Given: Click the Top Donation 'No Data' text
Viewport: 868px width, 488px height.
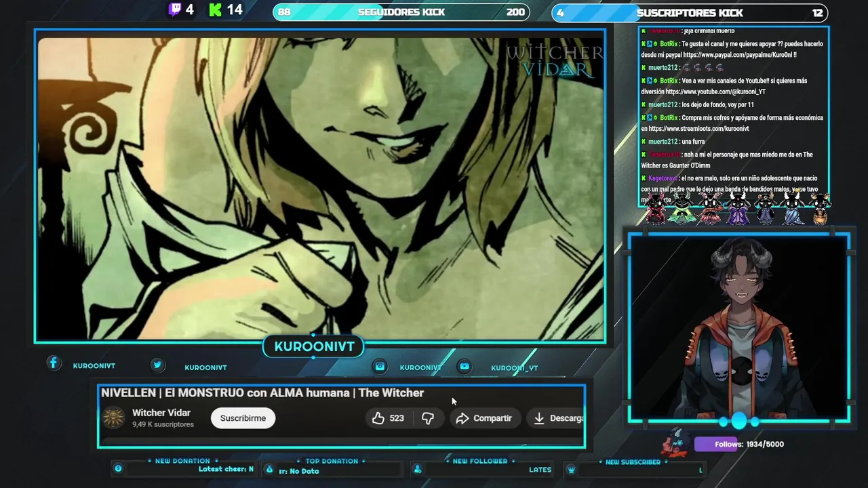Looking at the screenshot, I should click(x=299, y=471).
